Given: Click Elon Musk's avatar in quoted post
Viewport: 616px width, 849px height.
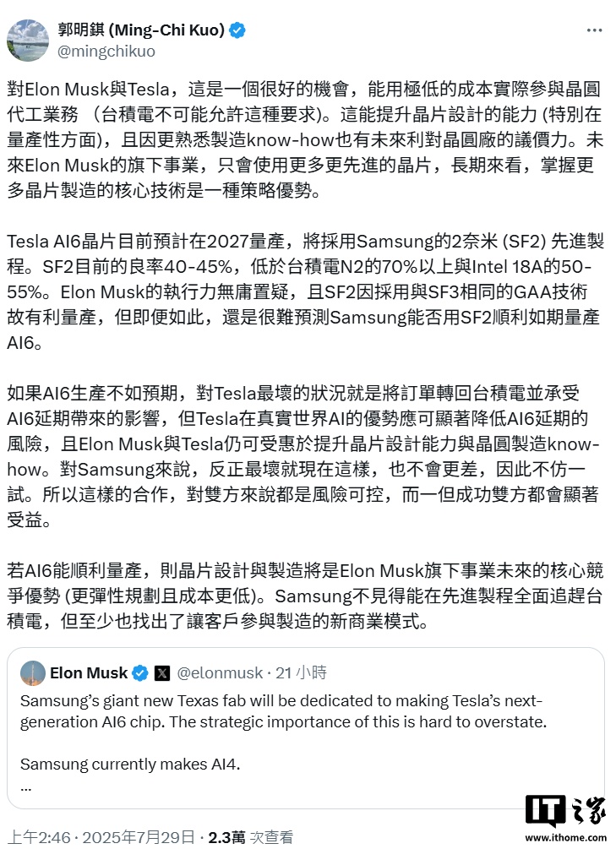Looking at the screenshot, I should click(x=33, y=673).
